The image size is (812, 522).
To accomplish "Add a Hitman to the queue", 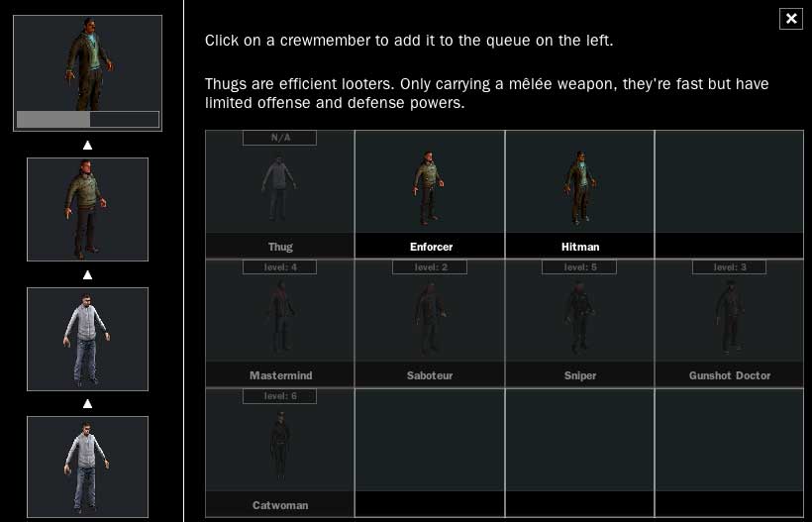I will 579,194.
